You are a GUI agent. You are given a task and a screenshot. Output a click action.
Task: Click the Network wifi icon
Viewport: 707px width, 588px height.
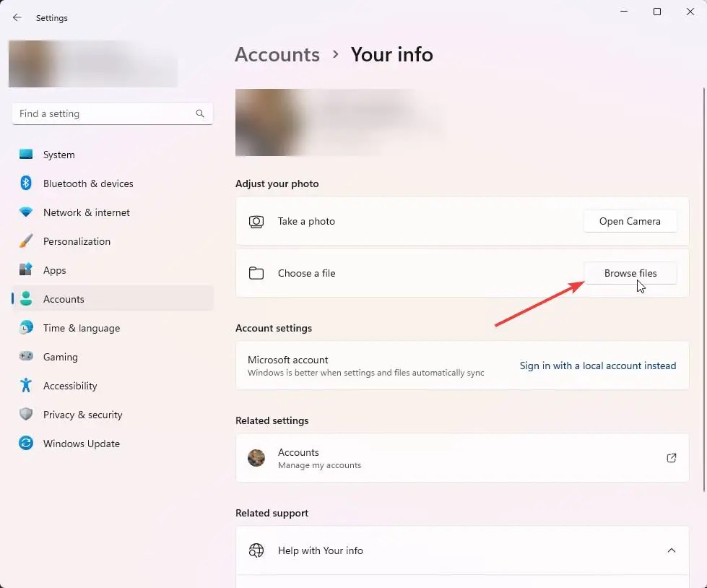[26, 212]
